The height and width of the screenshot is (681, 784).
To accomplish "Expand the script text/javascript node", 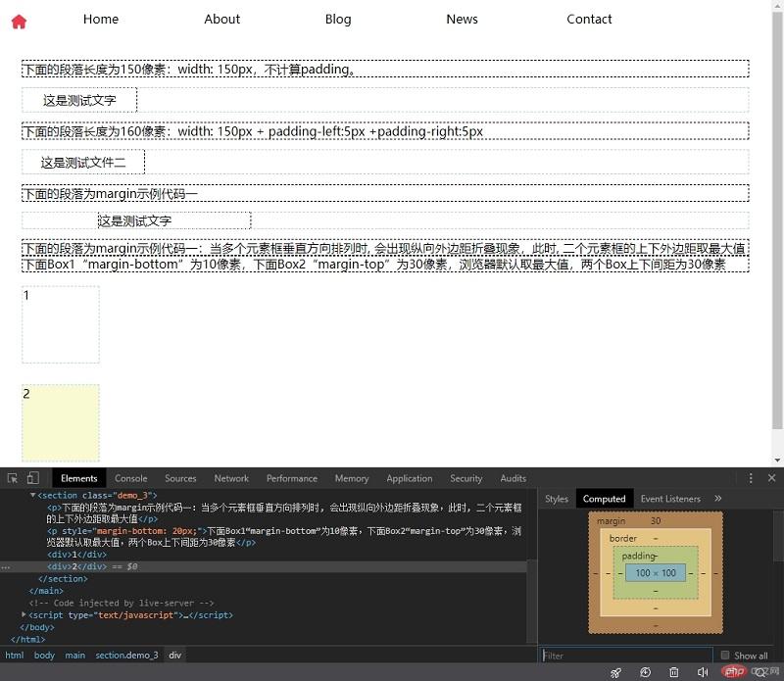I will tap(24, 614).
